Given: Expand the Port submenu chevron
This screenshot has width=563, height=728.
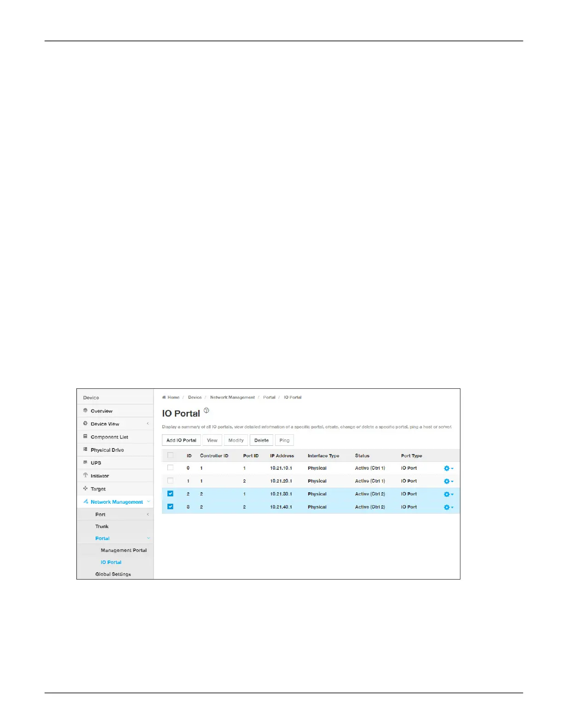Looking at the screenshot, I should pyautogui.click(x=148, y=514).
